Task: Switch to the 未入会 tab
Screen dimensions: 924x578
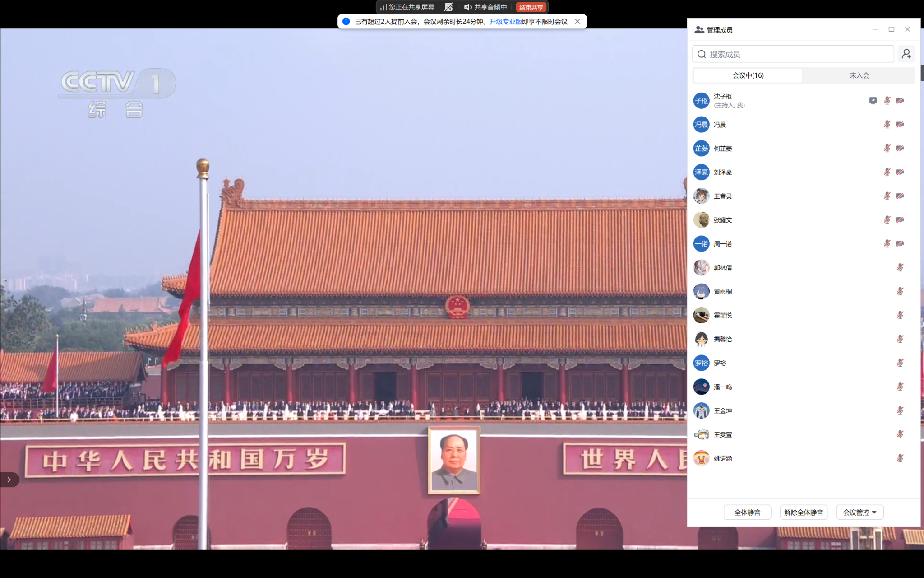Action: pyautogui.click(x=859, y=75)
